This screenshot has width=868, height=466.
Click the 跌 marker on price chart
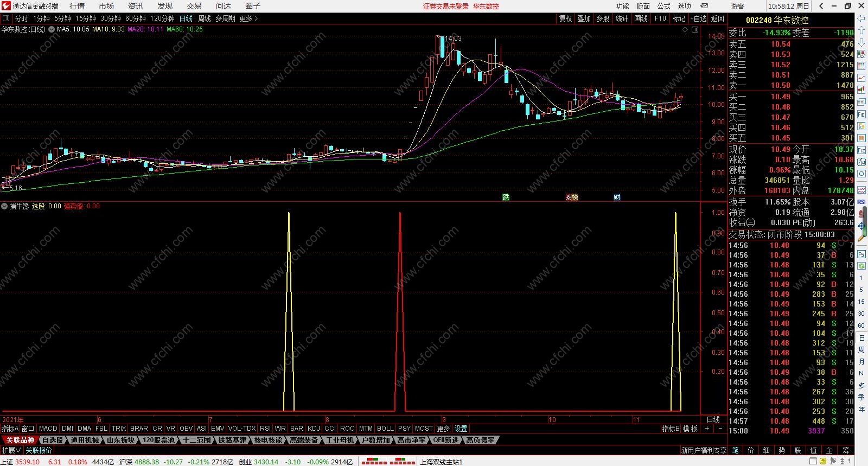tap(506, 197)
